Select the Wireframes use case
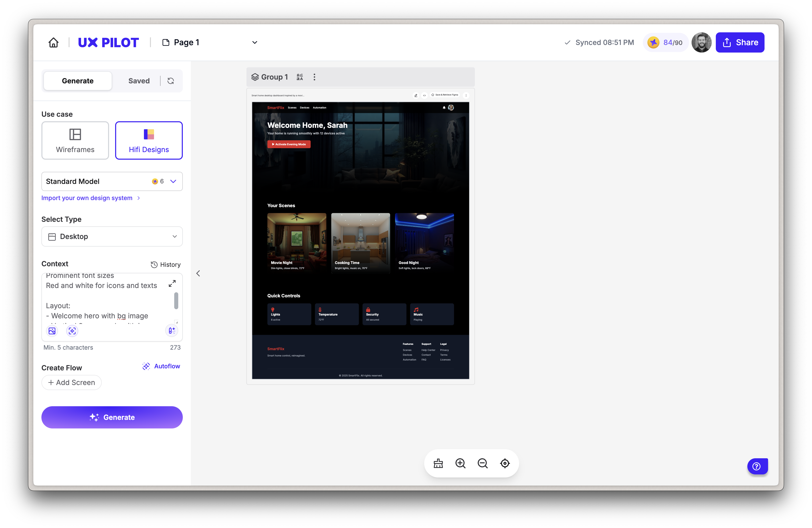The width and height of the screenshot is (812, 528). click(75, 140)
